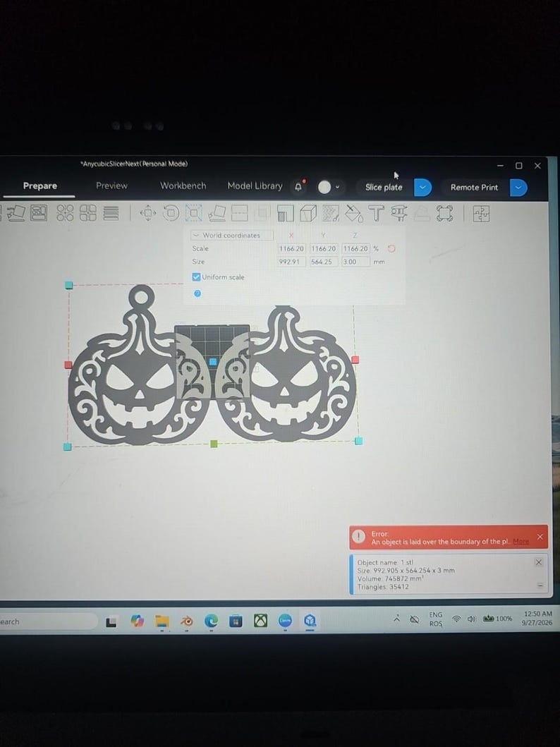560x747 pixels.
Task: Open the Model Library tab
Action: (x=255, y=186)
